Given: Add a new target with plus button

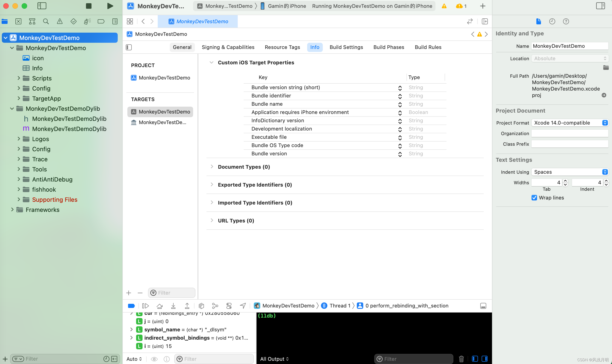Looking at the screenshot, I should pyautogui.click(x=129, y=293).
